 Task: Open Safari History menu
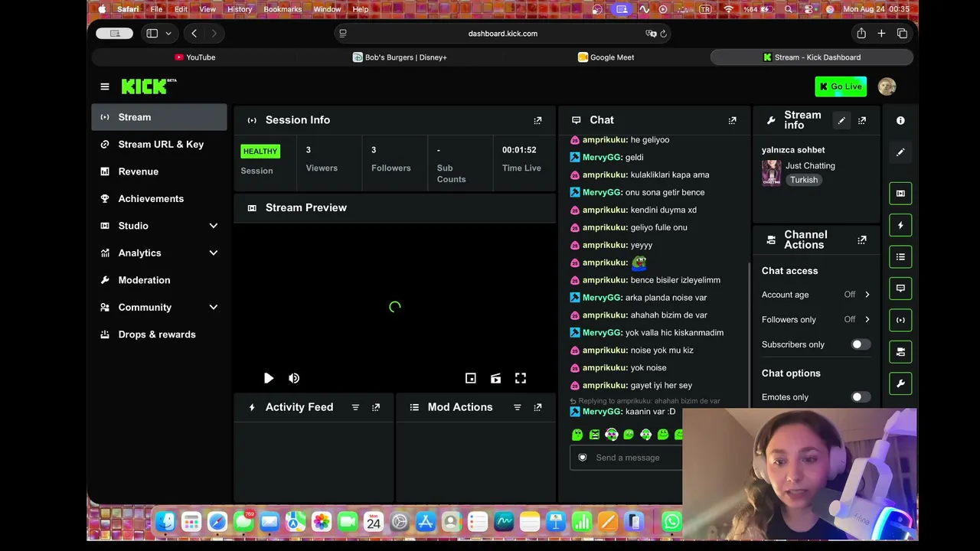240,9
